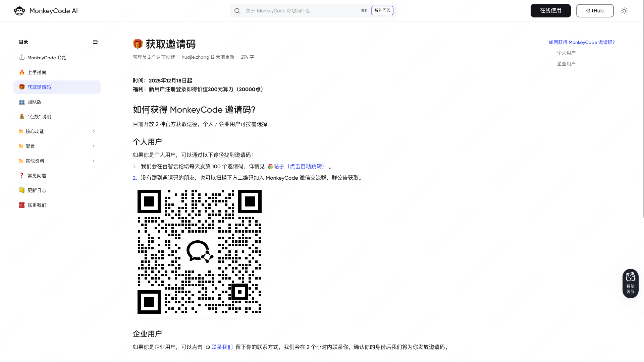Toggle the light/dark theme sun icon
This screenshot has height=362, width=644.
pyautogui.click(x=624, y=11)
